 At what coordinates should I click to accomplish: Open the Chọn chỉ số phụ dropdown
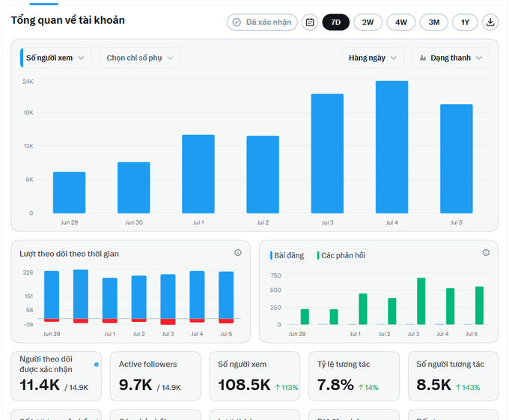(140, 58)
